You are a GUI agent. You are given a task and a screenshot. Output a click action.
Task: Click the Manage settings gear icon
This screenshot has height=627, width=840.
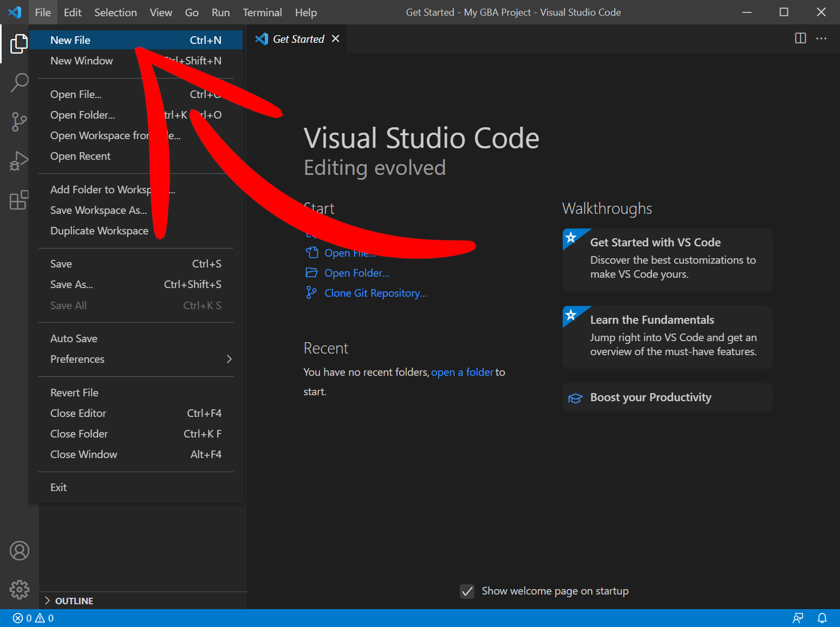[x=19, y=590]
